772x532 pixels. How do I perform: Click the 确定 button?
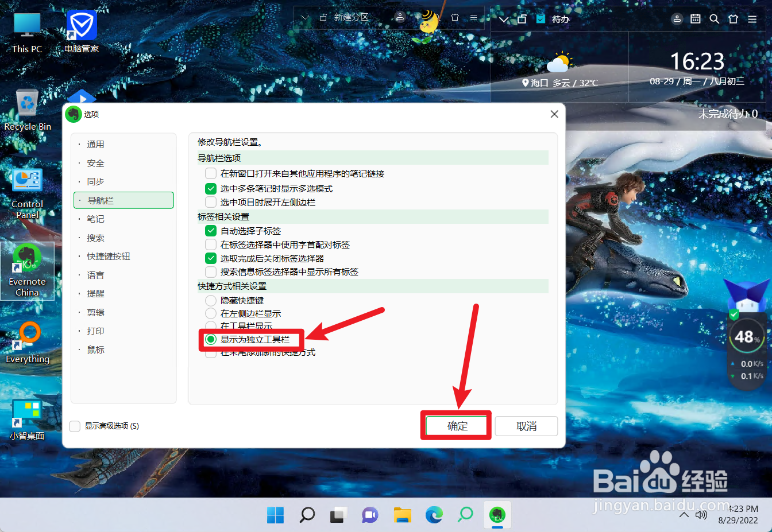(457, 426)
